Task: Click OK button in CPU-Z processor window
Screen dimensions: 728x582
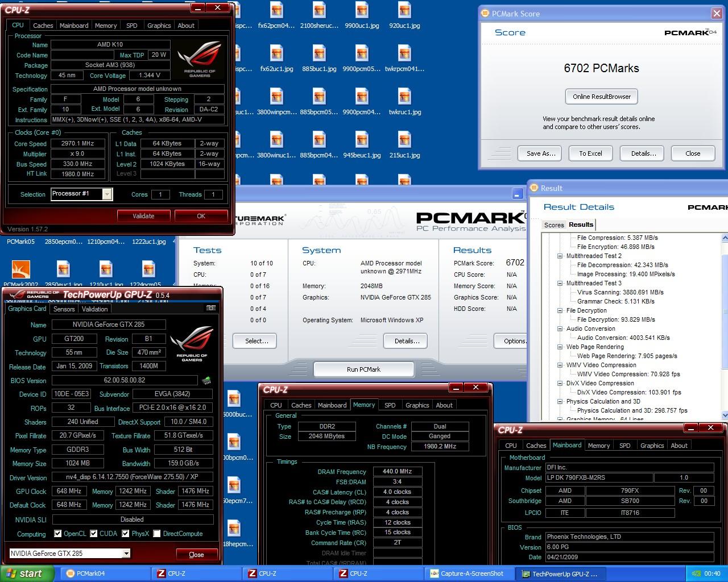Action: [x=201, y=216]
